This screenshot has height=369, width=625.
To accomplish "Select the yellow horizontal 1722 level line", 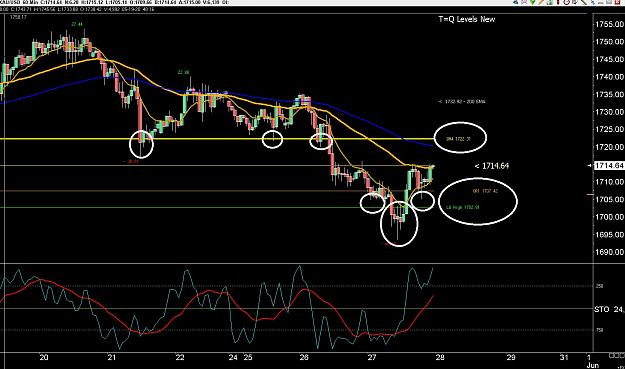I will point(217,139).
